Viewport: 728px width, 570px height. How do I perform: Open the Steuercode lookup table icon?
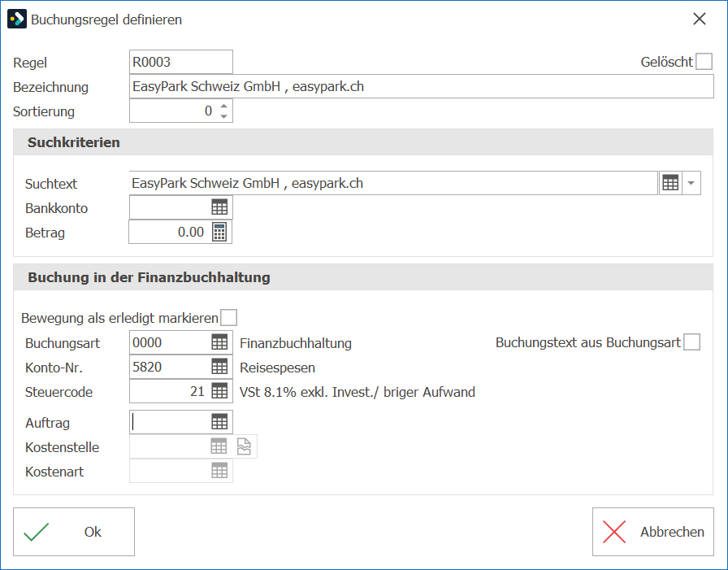click(x=219, y=391)
